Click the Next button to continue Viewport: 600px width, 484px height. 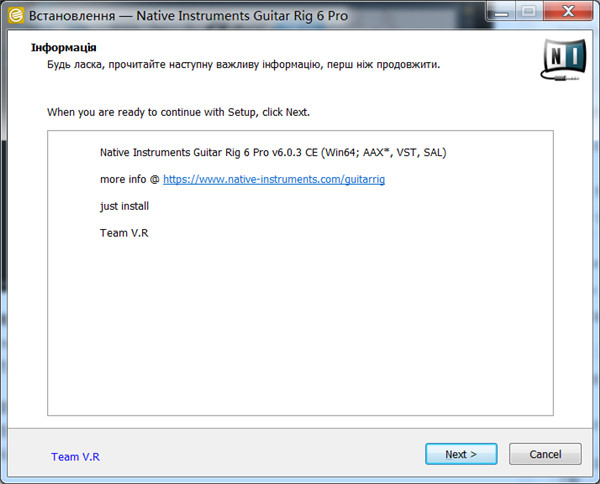click(x=461, y=454)
